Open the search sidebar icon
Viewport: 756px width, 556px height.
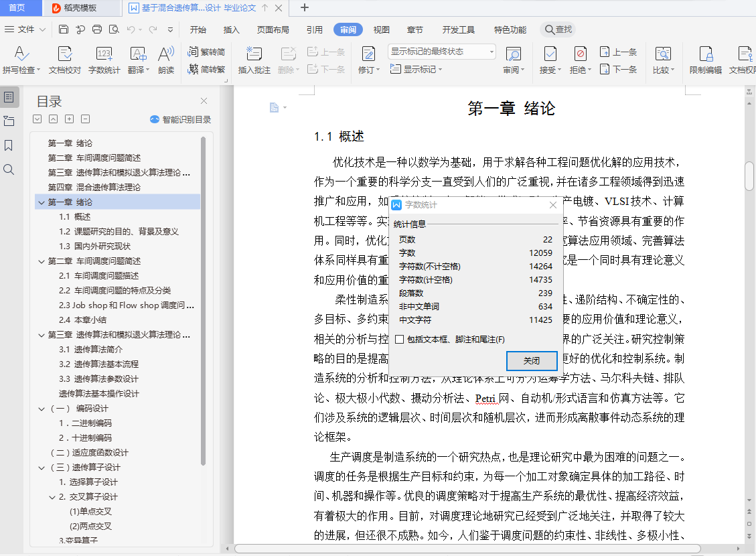[x=9, y=169]
